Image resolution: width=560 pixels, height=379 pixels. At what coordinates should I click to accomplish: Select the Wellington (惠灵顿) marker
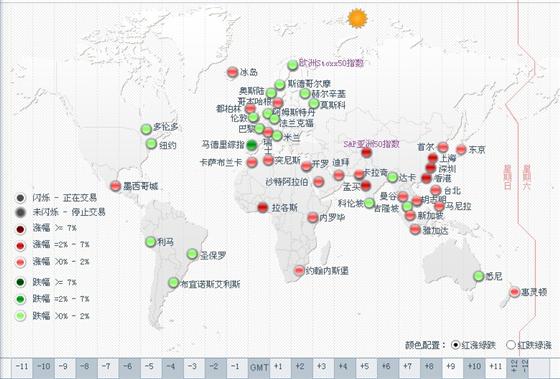coord(514,292)
